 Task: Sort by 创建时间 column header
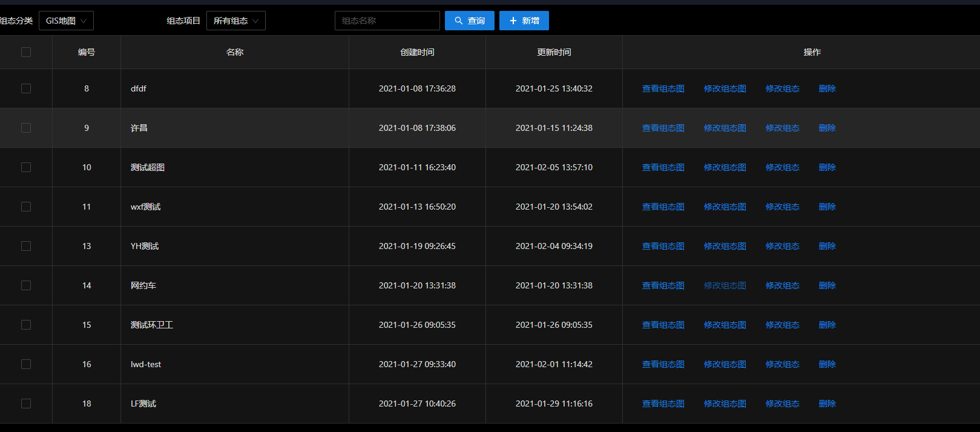(x=417, y=52)
